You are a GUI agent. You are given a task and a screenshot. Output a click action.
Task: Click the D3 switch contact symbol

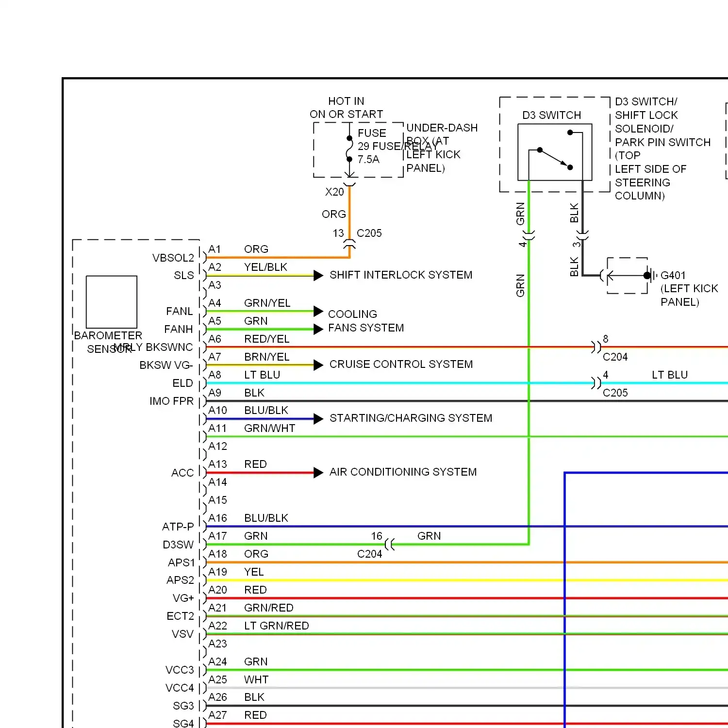[555, 152]
